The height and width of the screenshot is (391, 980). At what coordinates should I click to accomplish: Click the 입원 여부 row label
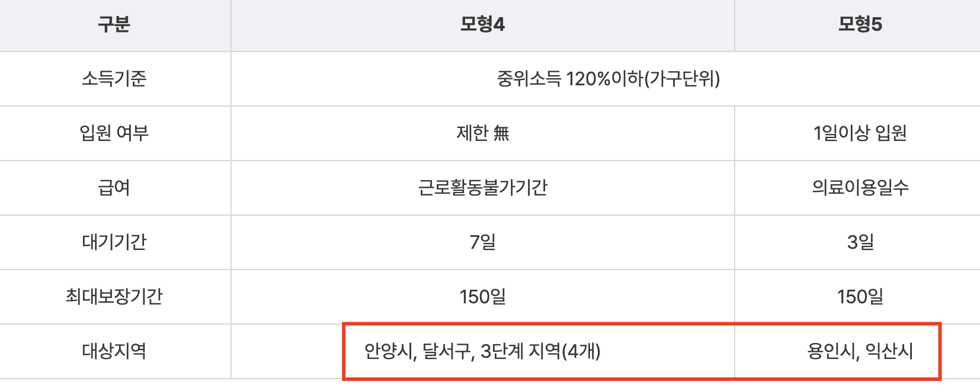114,133
